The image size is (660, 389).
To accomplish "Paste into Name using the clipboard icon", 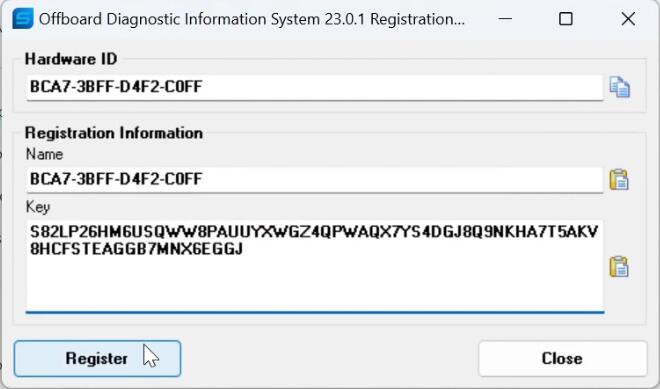I will [x=619, y=180].
